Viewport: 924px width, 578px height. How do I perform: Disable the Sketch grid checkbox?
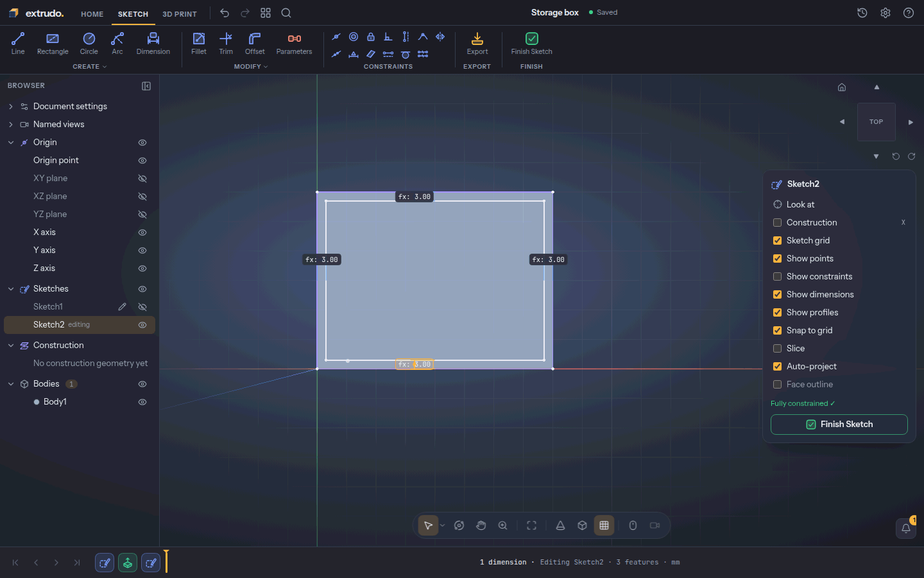coord(778,241)
